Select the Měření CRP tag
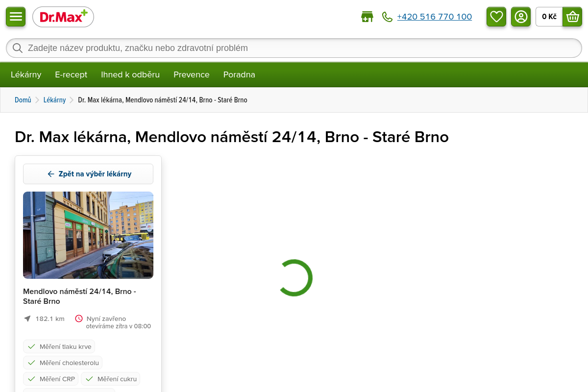 pyautogui.click(x=51, y=379)
